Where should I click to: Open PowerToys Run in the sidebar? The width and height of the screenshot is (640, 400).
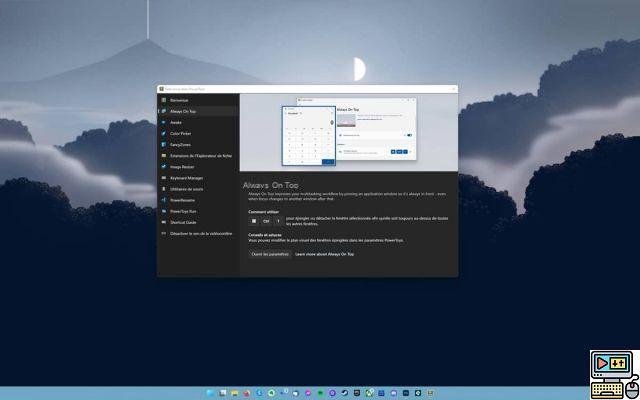coord(198,211)
